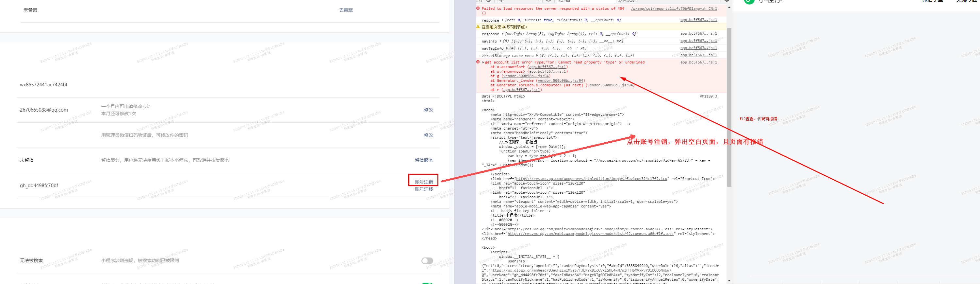
Task: Open app.bc5f567 source link on navTagInfo row
Action: point(698,48)
